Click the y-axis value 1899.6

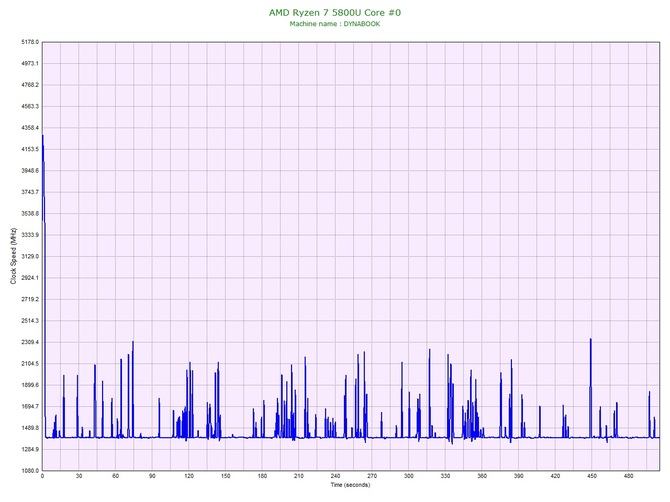[x=30, y=385]
